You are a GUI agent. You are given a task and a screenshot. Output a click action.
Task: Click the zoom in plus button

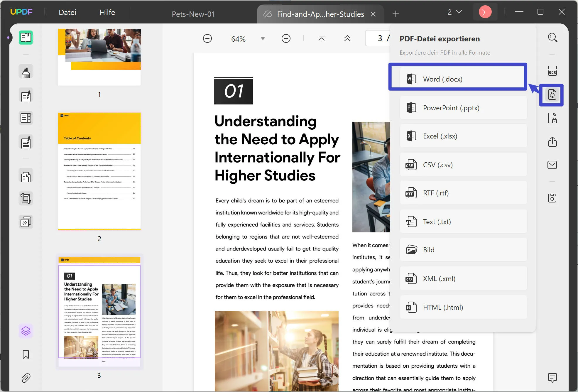pyautogui.click(x=286, y=38)
